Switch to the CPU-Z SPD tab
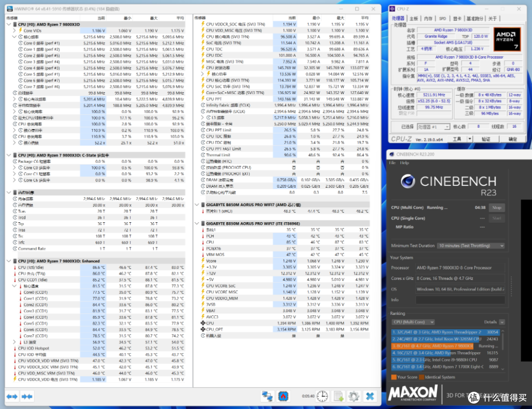 coord(442,18)
